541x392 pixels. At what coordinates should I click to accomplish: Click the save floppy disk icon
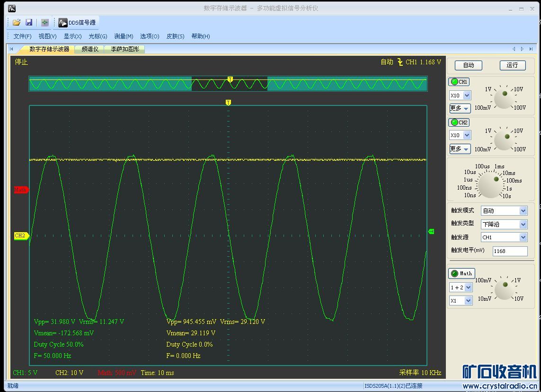[x=29, y=22]
